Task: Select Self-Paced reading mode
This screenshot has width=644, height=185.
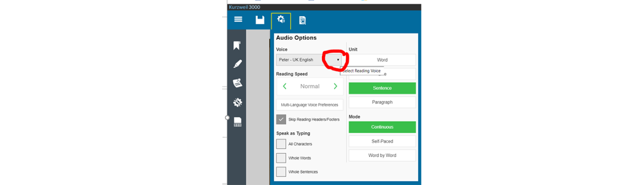Action: point(382,141)
